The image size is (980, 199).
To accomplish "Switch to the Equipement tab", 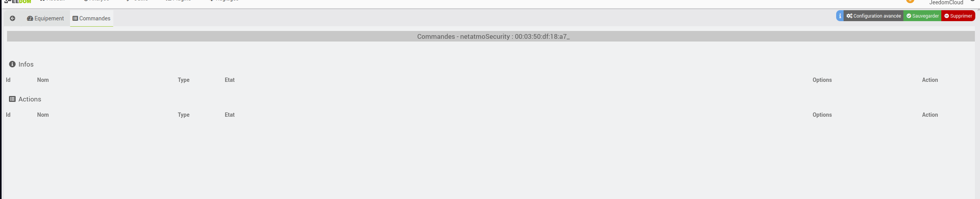I will tap(45, 18).
